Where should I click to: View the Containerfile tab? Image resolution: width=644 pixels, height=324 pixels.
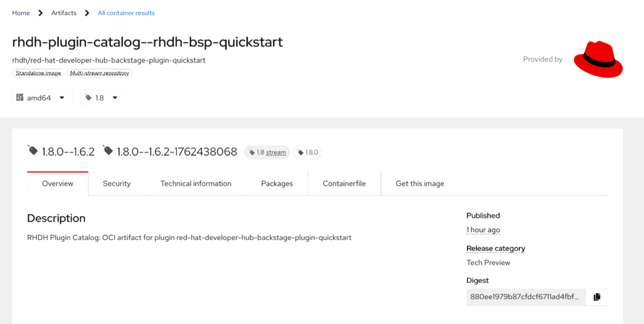coord(344,183)
